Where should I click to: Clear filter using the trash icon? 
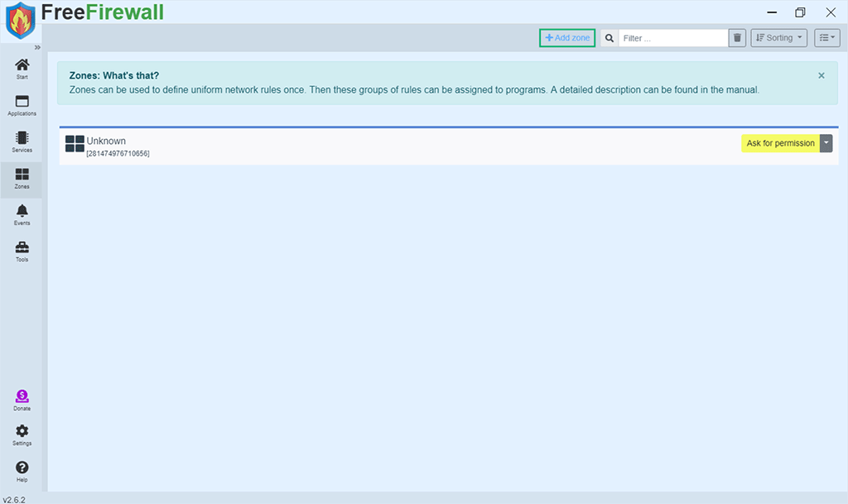737,38
